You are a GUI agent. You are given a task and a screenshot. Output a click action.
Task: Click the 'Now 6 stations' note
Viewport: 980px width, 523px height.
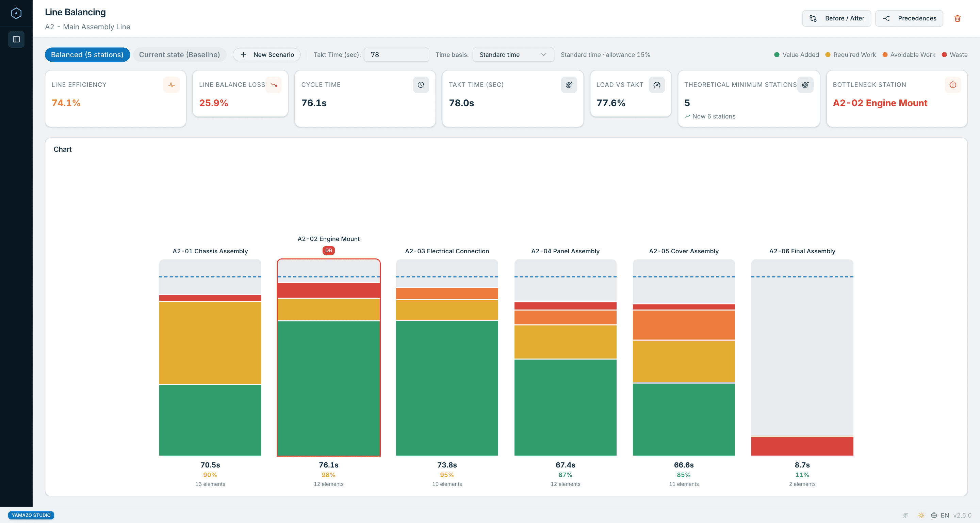[710, 116]
